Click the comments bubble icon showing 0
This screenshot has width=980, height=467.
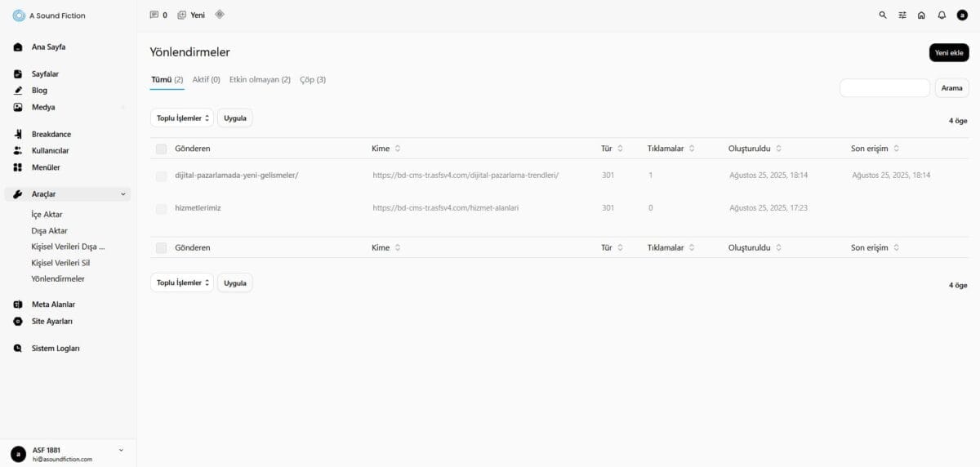pos(154,15)
